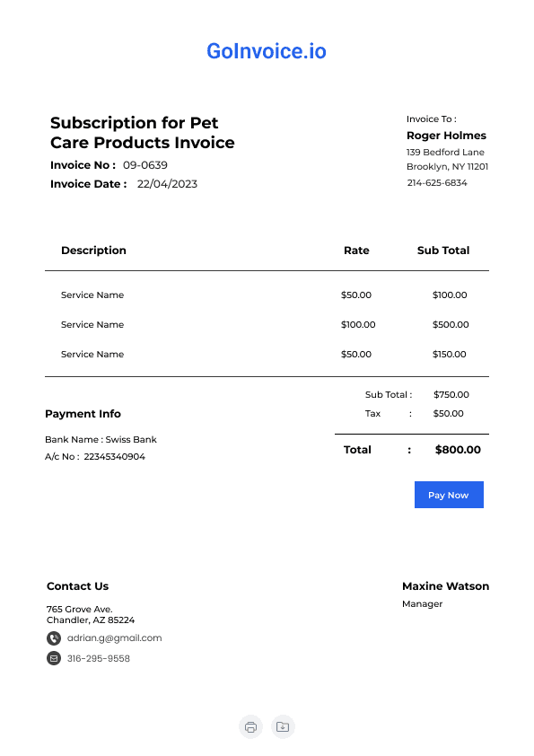This screenshot has width=534, height=756.
Task: Click the download invoice icon
Action: click(x=283, y=726)
